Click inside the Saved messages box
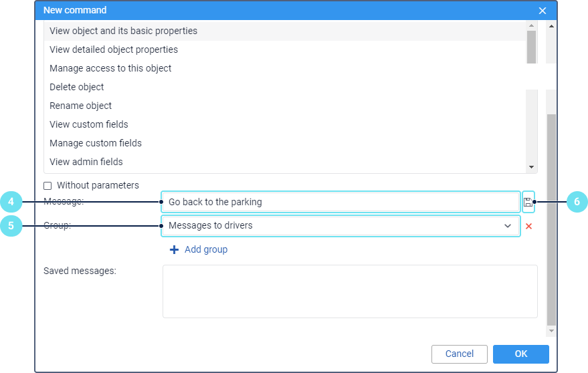This screenshot has width=588, height=373. 350,291
